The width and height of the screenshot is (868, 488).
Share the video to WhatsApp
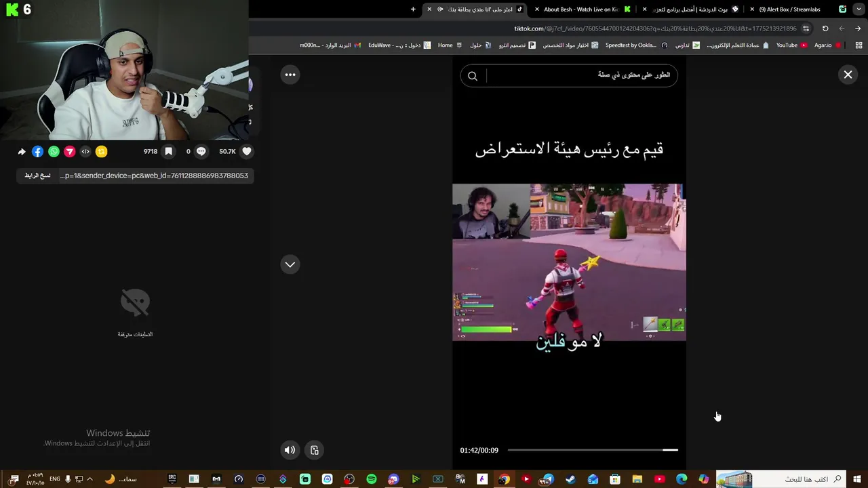(54, 152)
